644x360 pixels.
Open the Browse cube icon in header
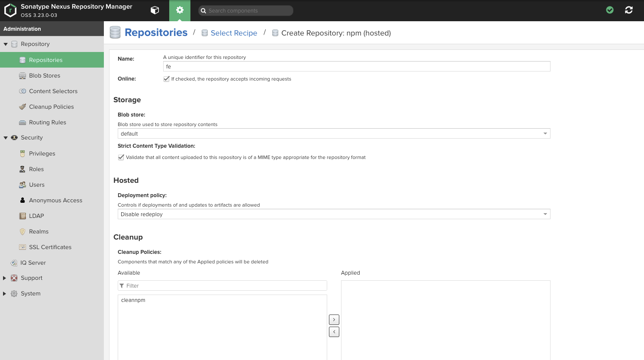(x=155, y=10)
